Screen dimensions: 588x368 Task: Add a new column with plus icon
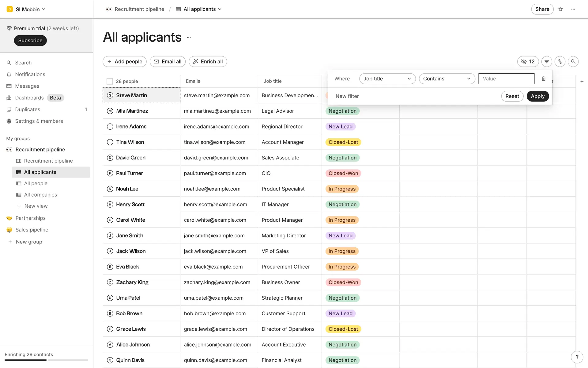(x=582, y=81)
